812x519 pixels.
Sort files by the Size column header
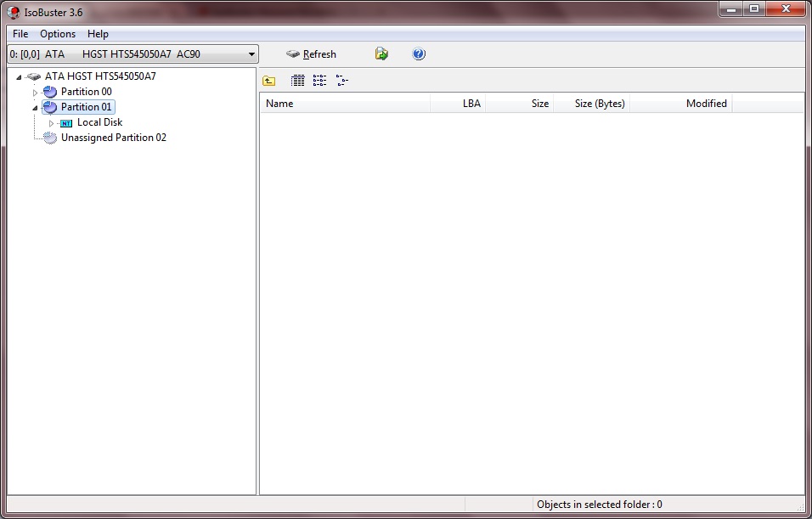pyautogui.click(x=539, y=103)
